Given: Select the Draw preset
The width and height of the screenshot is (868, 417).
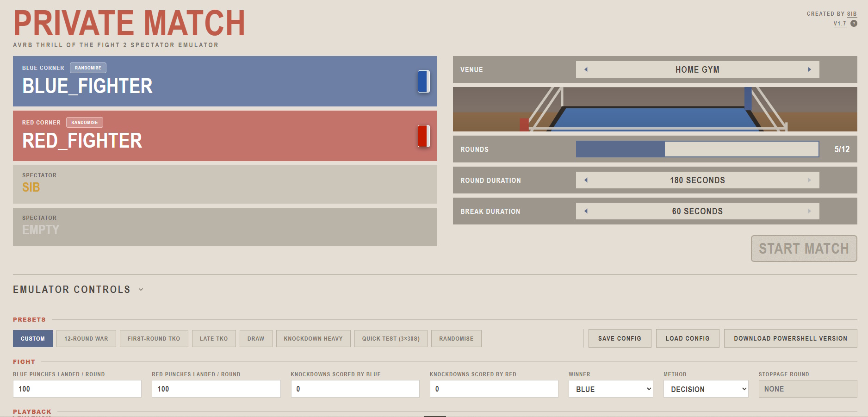Looking at the screenshot, I should (x=256, y=339).
